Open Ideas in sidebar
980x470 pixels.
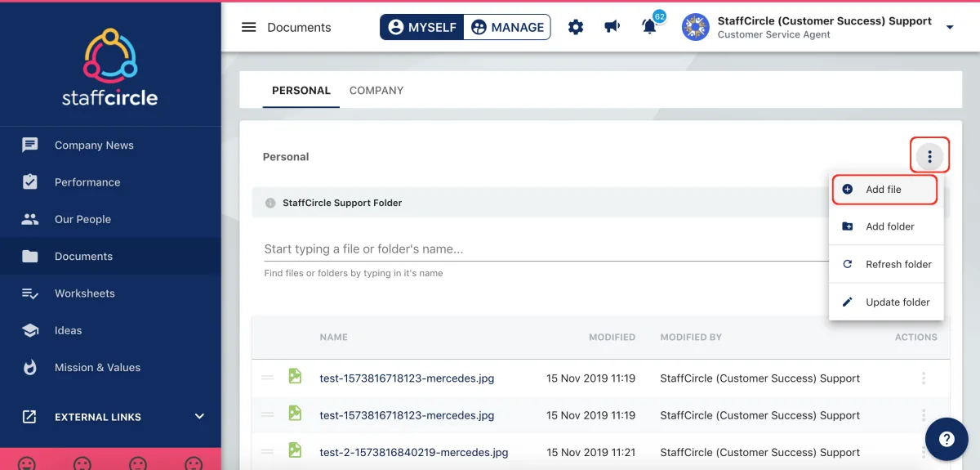pyautogui.click(x=110, y=330)
